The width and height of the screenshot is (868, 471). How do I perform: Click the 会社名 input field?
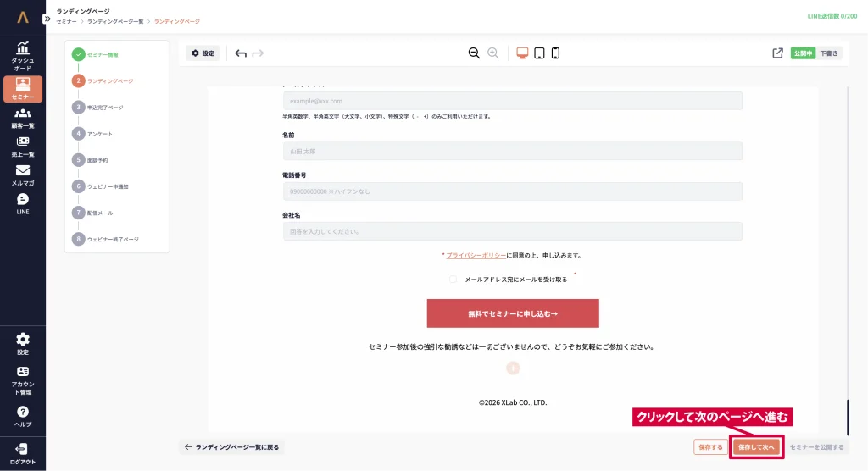(x=512, y=231)
